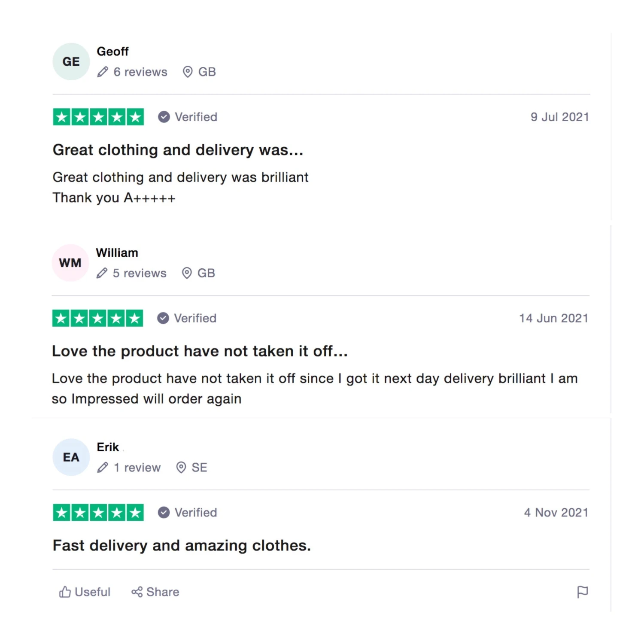The image size is (644, 644).
Task: Open review titled 'Love the product have not taken it off...'
Action: coord(200,351)
